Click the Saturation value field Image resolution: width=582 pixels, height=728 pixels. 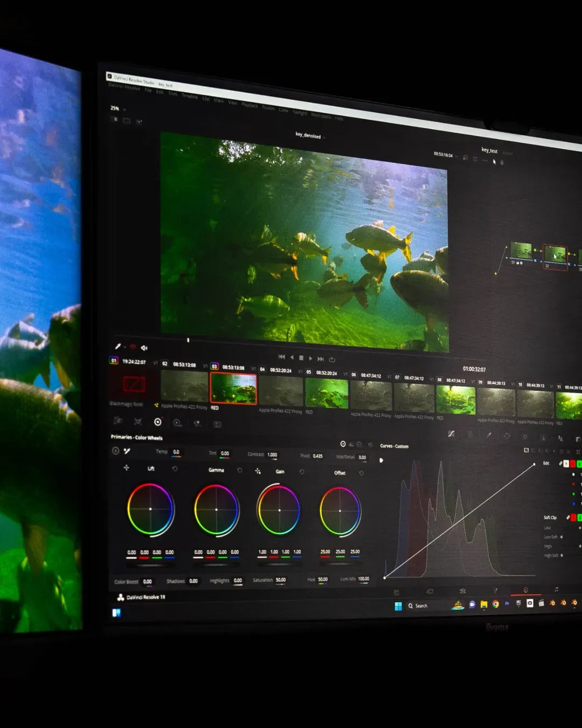pyautogui.click(x=281, y=580)
